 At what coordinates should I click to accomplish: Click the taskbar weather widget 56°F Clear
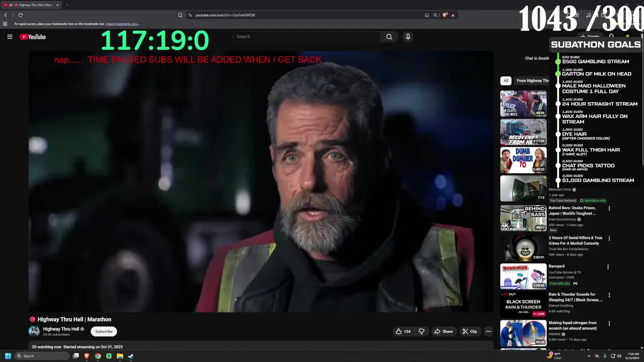[553, 356]
